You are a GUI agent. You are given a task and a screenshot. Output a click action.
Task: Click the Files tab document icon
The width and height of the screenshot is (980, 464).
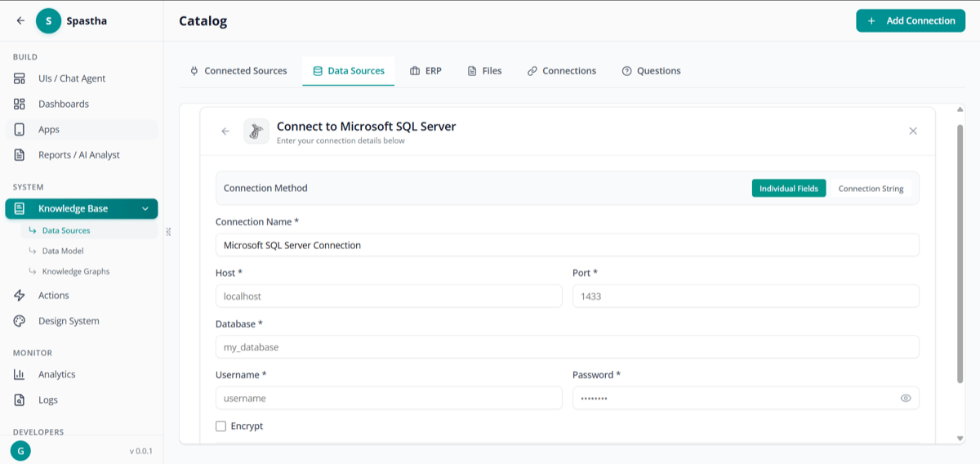point(472,71)
